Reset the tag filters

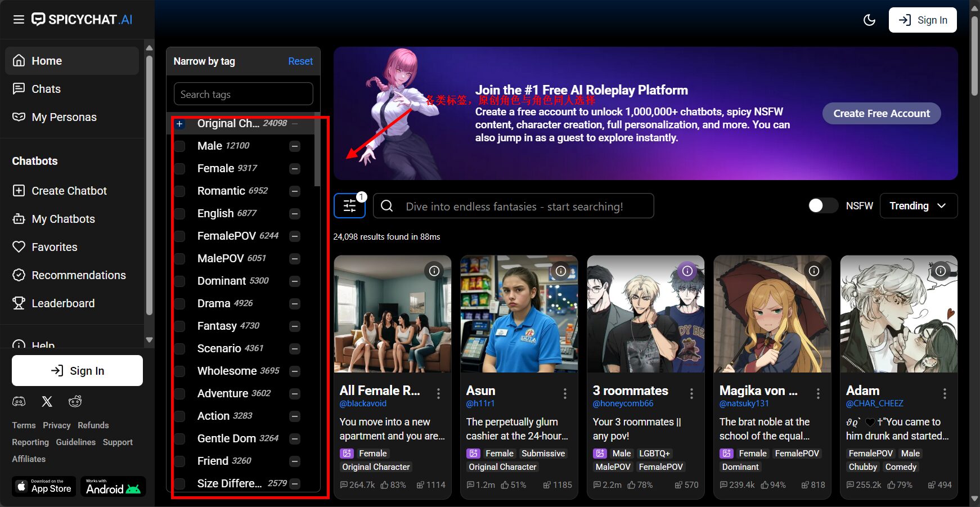300,61
